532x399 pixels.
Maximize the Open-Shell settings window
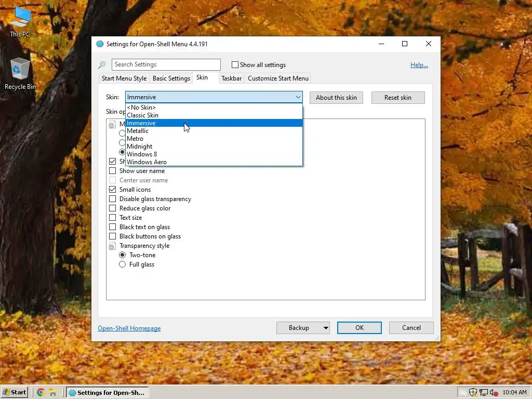[405, 44]
